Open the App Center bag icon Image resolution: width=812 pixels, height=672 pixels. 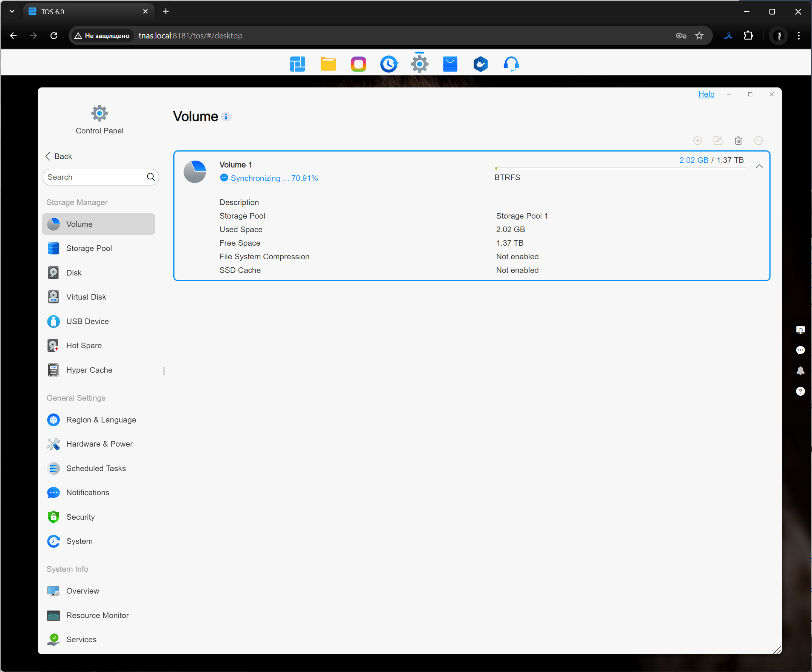pos(450,64)
